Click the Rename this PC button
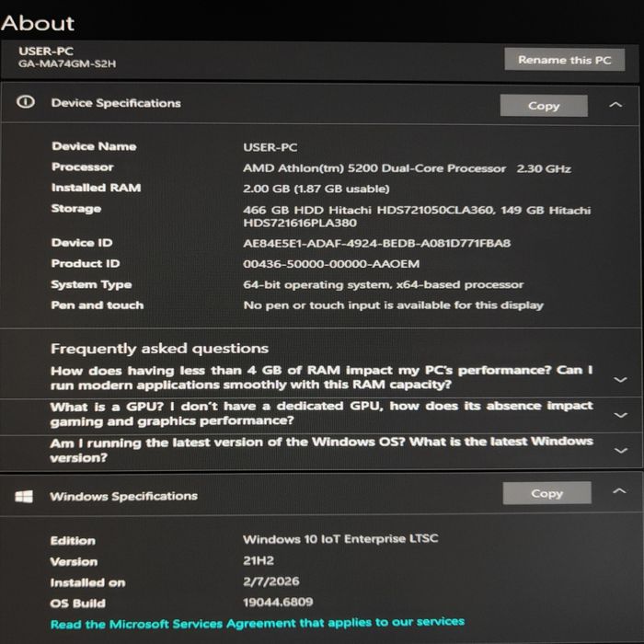This screenshot has width=644, height=644. pos(565,60)
